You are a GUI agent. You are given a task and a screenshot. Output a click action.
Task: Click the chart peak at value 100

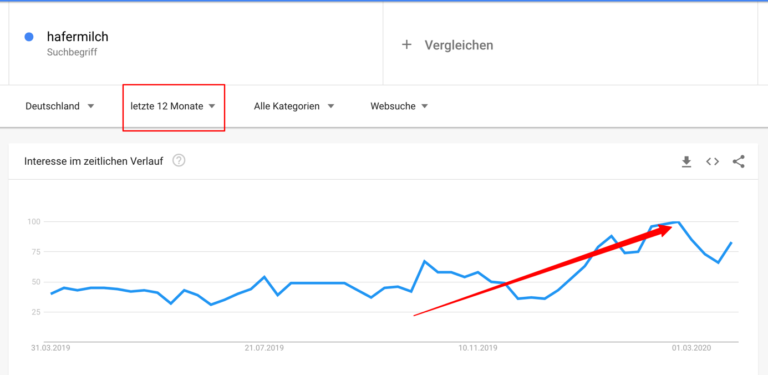[x=678, y=222]
